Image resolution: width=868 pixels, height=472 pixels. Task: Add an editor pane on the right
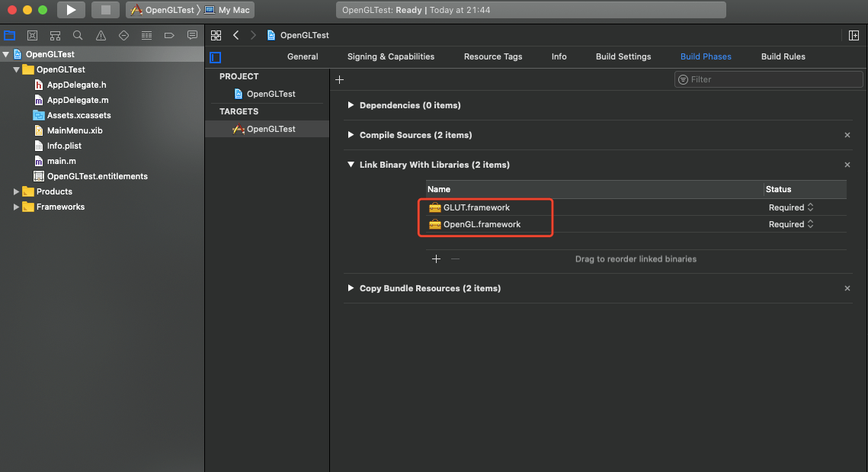click(x=854, y=35)
